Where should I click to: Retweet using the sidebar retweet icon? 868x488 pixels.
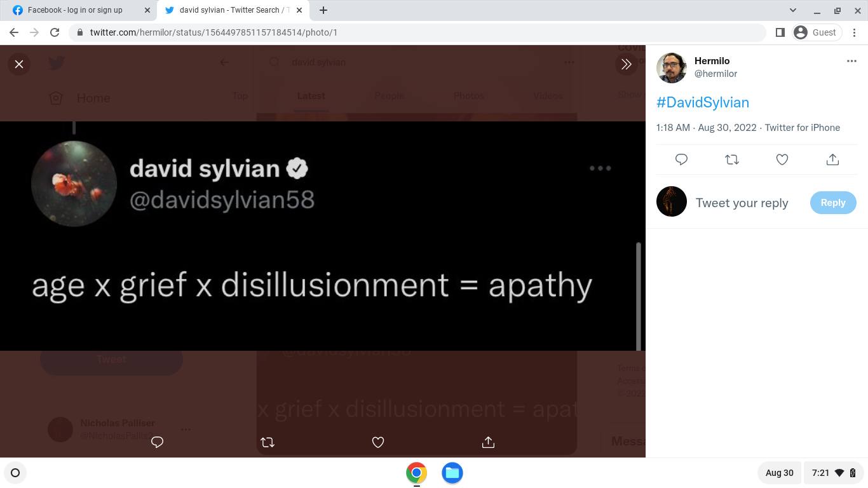coord(732,159)
